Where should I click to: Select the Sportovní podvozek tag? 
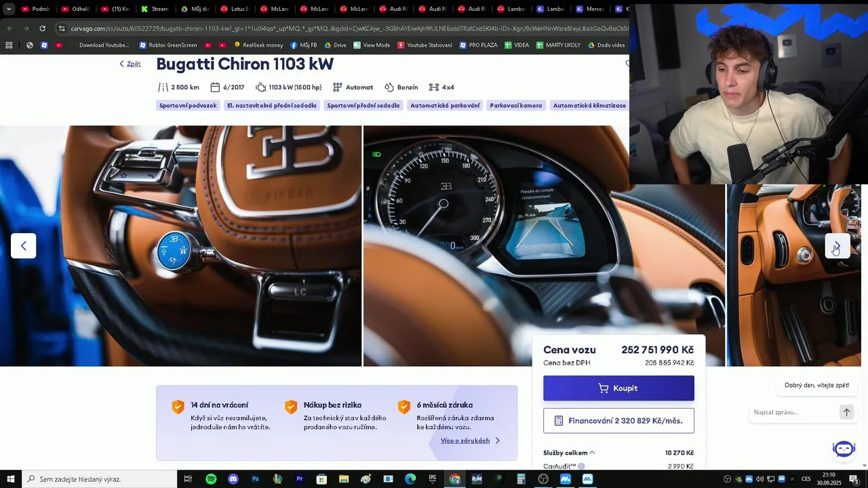(188, 106)
